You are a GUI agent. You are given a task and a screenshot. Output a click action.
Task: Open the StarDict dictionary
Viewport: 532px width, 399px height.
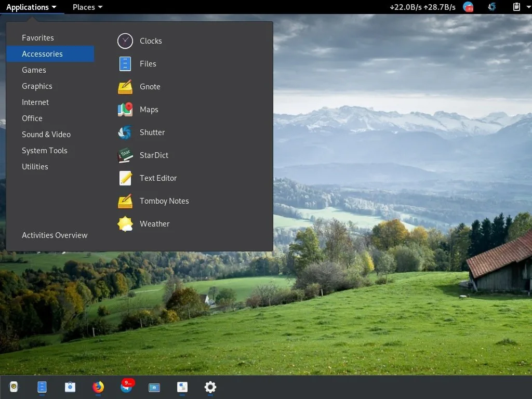pyautogui.click(x=153, y=155)
